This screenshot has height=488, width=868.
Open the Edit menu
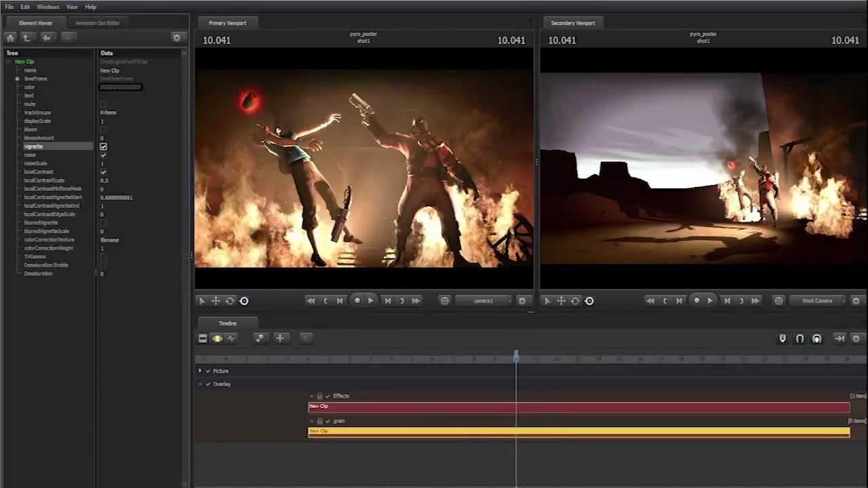(x=25, y=7)
